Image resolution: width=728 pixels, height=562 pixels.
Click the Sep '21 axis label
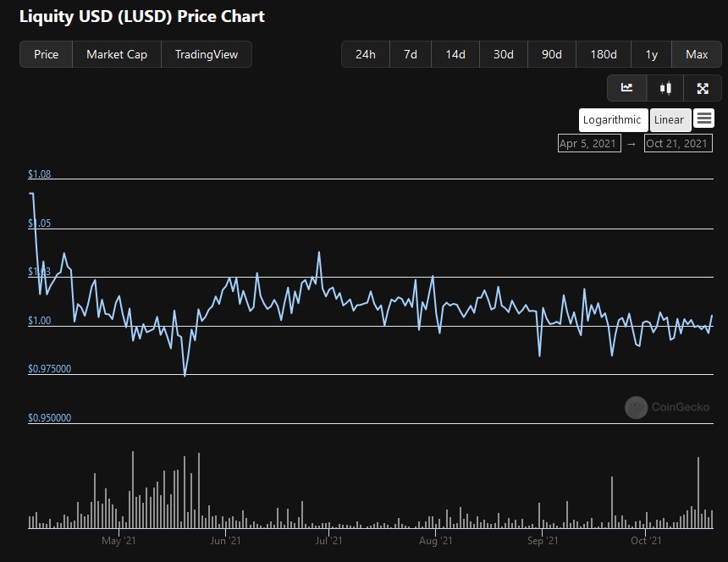543,541
